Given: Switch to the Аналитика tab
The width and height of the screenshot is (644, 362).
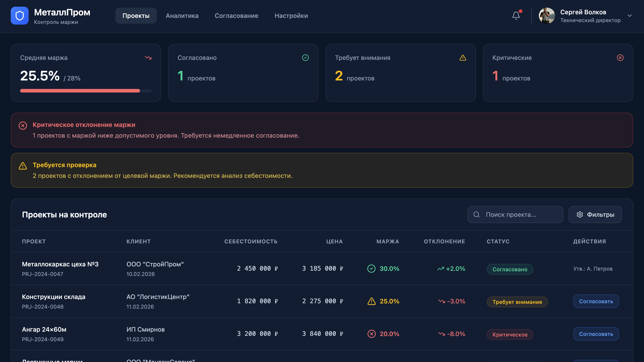Looking at the screenshot, I should tap(182, 15).
